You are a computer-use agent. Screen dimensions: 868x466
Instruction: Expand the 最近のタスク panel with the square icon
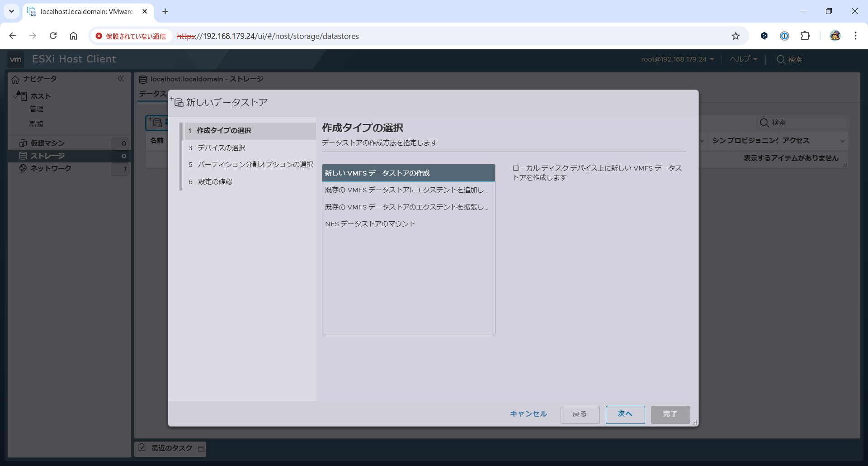click(x=201, y=449)
